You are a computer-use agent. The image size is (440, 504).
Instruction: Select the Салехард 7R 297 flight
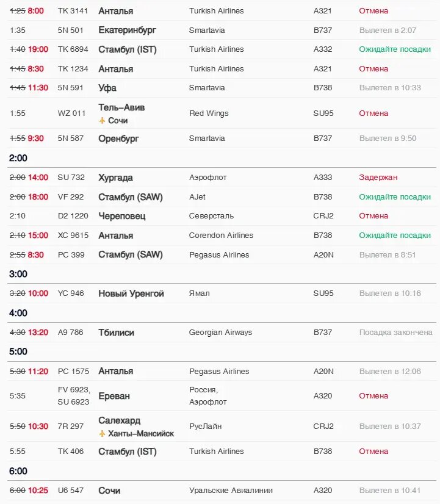[222, 427]
